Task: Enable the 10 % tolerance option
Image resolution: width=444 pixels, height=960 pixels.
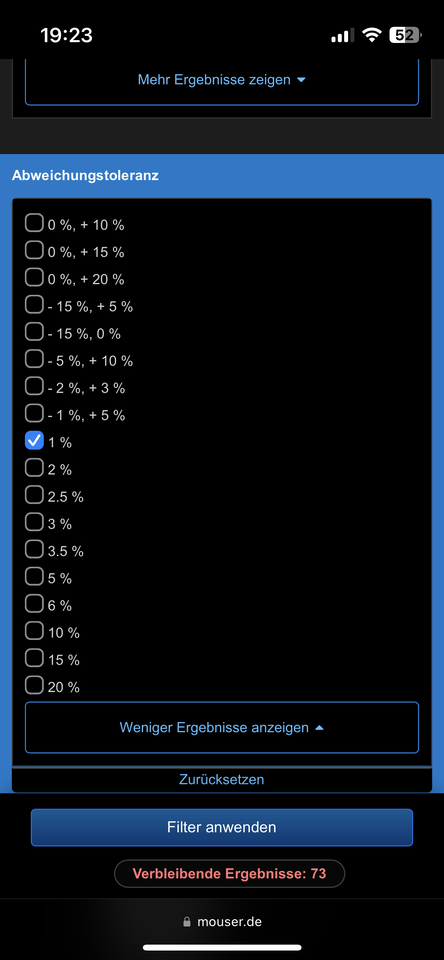Action: click(34, 631)
